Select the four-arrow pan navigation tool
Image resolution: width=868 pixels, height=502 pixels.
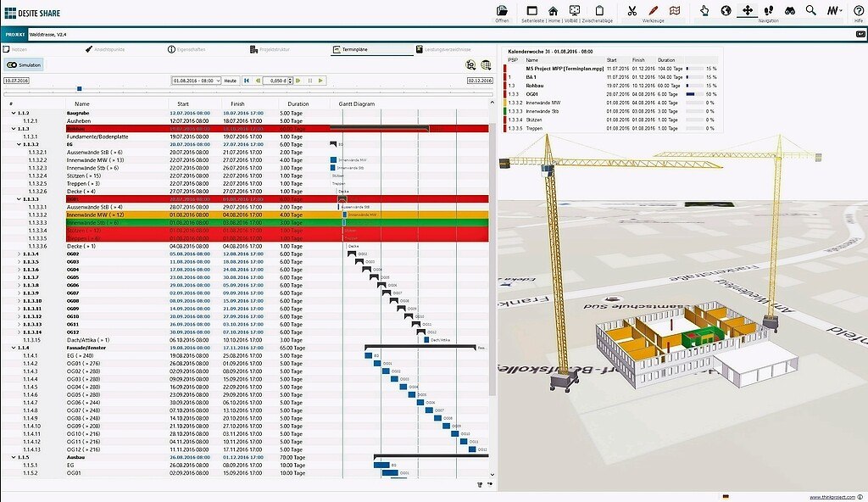click(748, 10)
